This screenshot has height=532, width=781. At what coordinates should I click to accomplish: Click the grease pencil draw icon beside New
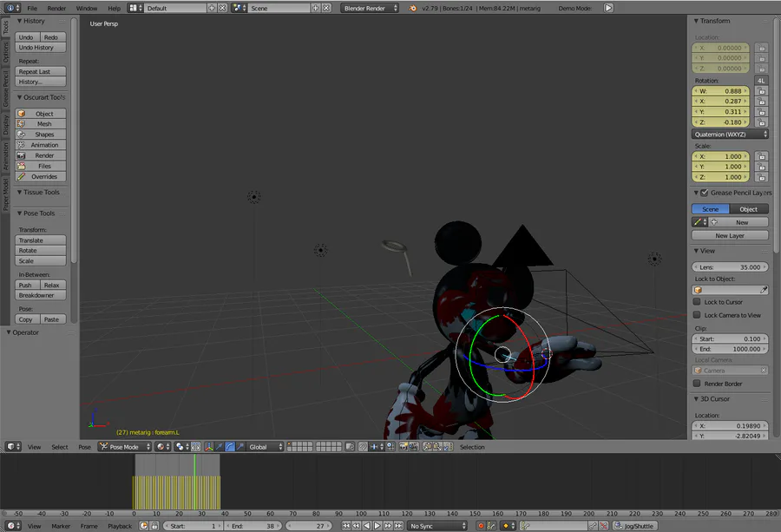(x=698, y=222)
